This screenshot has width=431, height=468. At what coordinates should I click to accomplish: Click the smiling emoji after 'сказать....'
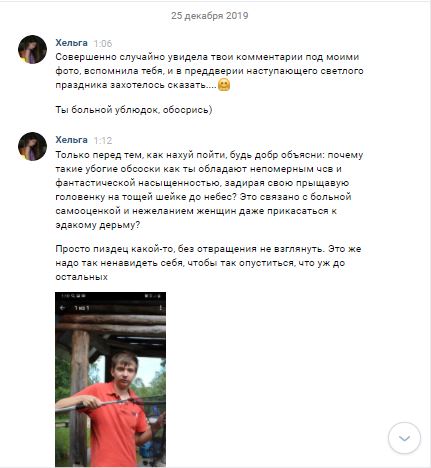(224, 85)
